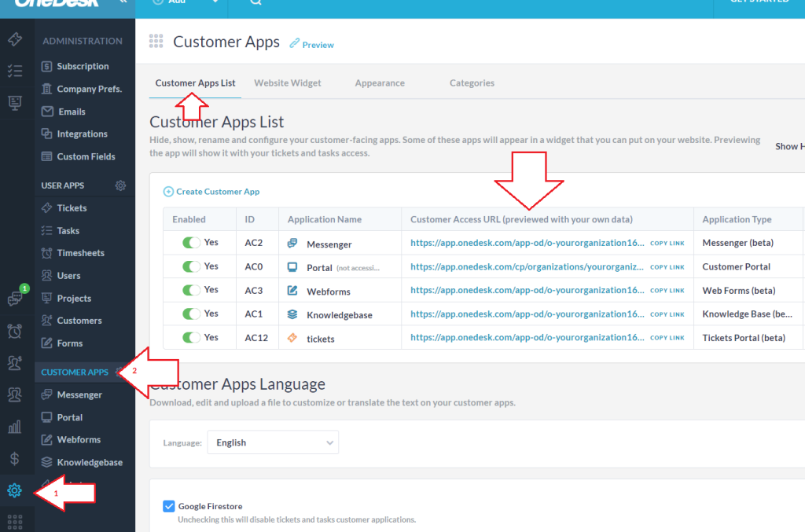Switch to the Appearance tab
The height and width of the screenshot is (532, 805).
coord(380,83)
